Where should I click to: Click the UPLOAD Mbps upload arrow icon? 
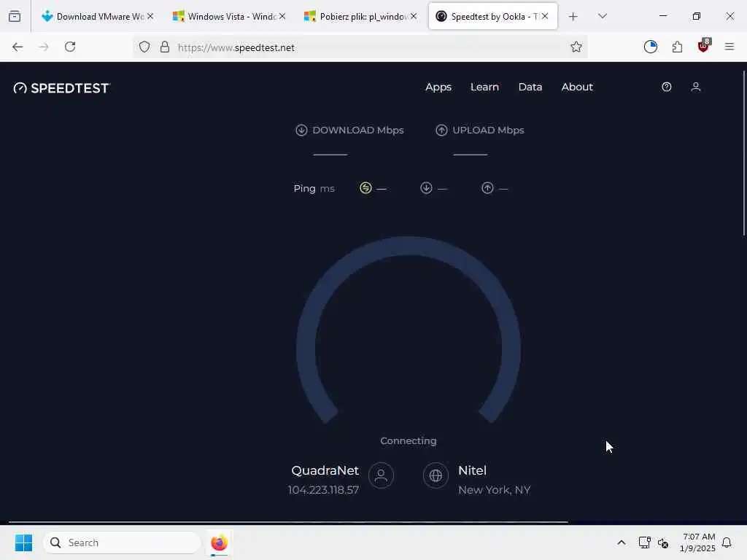point(441,130)
